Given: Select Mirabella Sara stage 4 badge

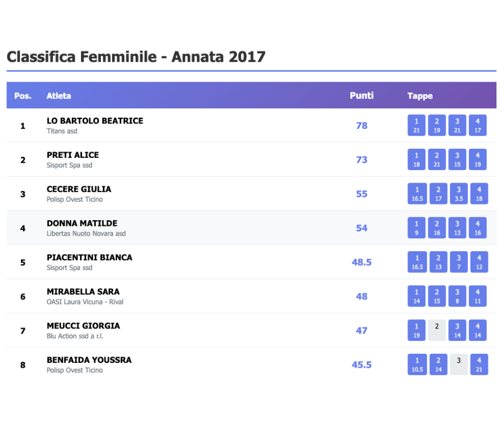Looking at the screenshot, I should [x=477, y=296].
